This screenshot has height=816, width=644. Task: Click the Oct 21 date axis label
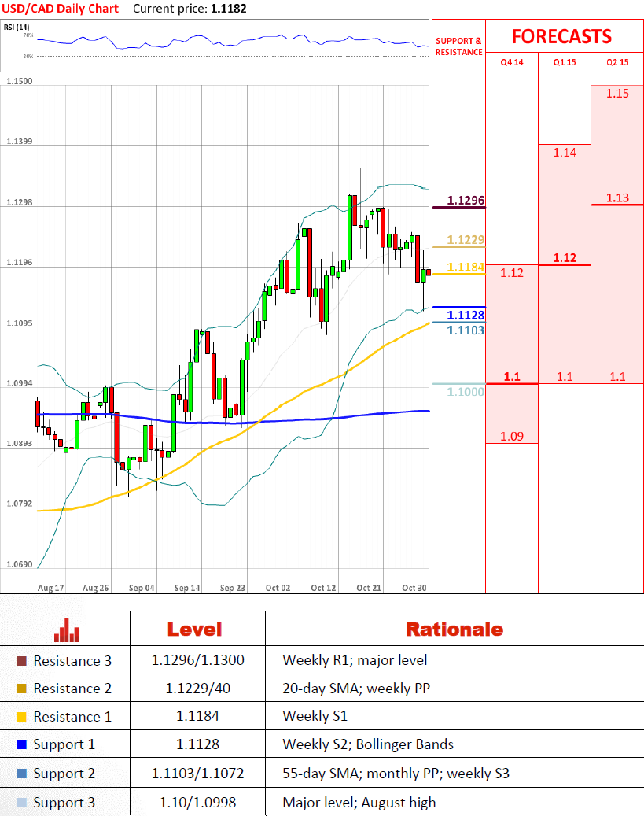pyautogui.click(x=368, y=588)
